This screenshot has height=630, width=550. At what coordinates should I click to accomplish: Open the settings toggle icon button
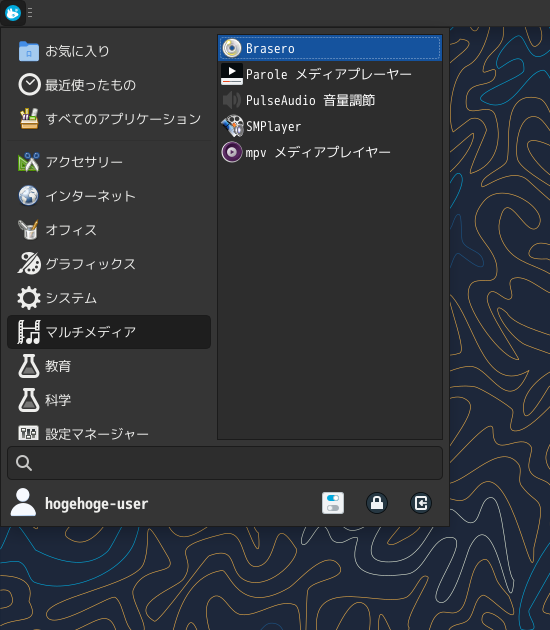point(333,503)
